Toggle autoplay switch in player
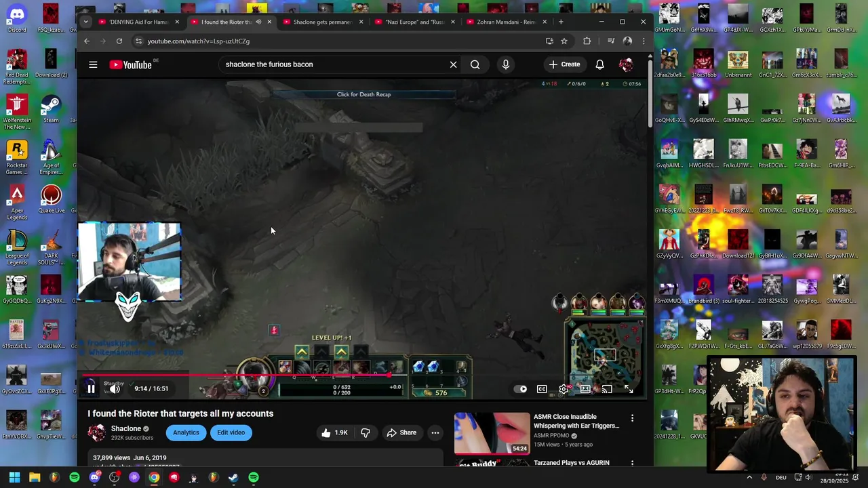Viewport: 868px width, 488px height. coord(520,389)
